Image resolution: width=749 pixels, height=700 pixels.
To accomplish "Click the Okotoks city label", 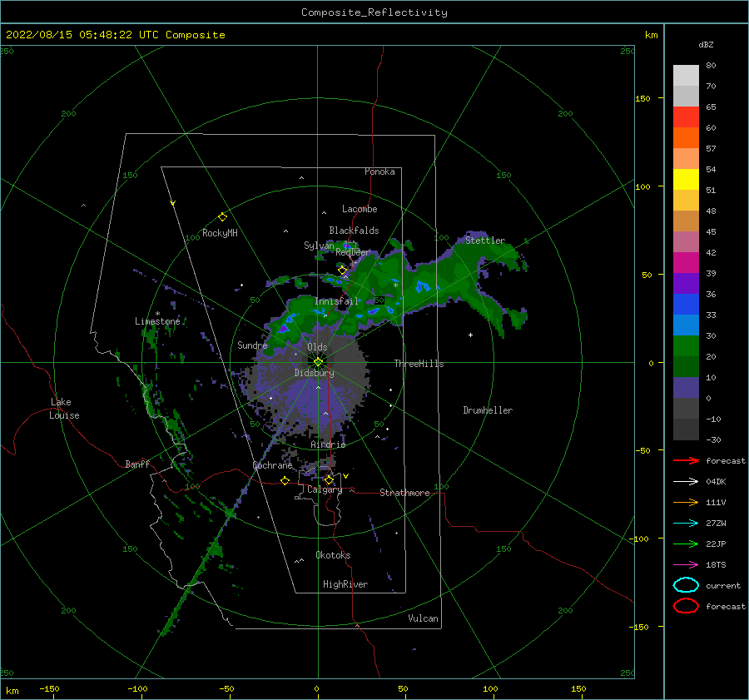I will click(333, 555).
